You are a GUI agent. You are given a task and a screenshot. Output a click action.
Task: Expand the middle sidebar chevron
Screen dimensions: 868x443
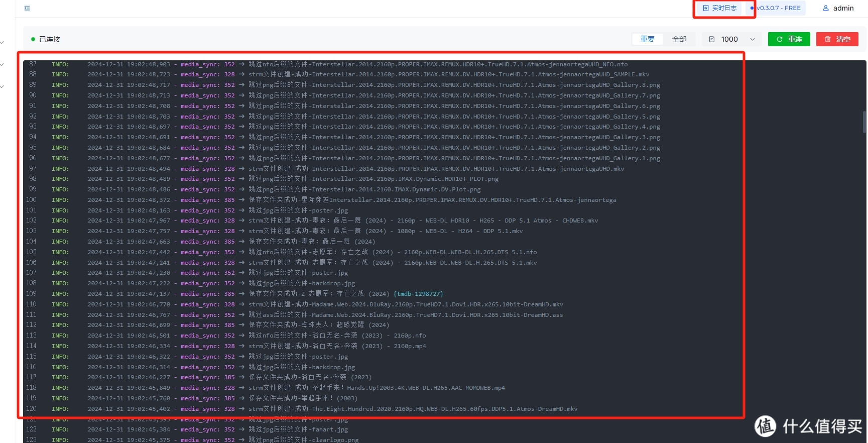[3, 65]
